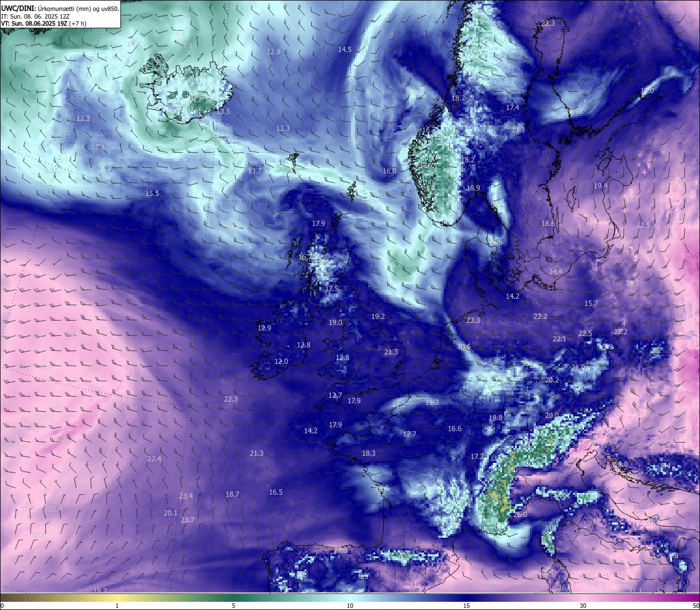The image size is (700, 610).
Task: Click the 16.0 map value
Action: tap(389, 171)
